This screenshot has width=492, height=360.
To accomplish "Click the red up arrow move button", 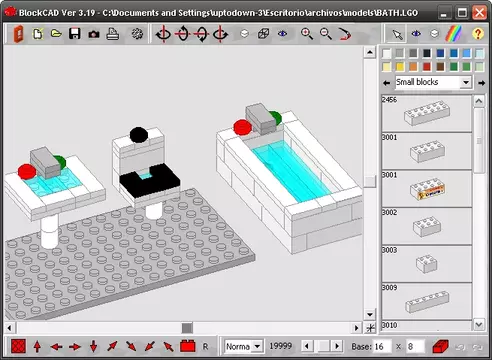I will (x=37, y=347).
